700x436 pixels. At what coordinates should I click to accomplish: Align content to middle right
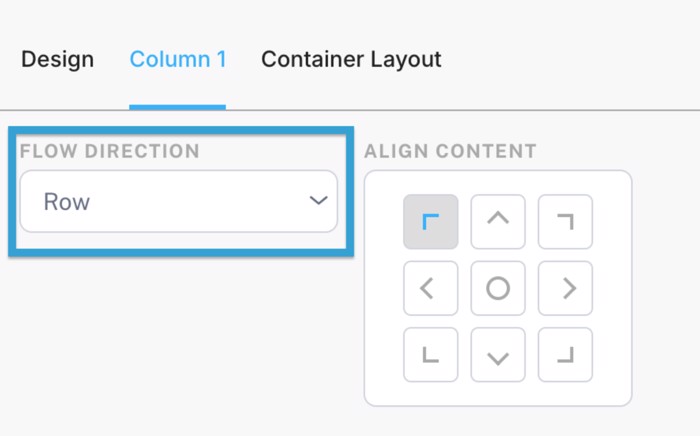[565, 288]
